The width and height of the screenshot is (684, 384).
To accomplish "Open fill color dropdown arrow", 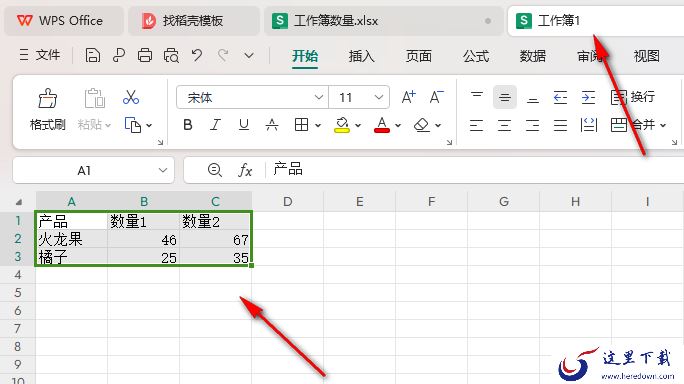I will 358,126.
